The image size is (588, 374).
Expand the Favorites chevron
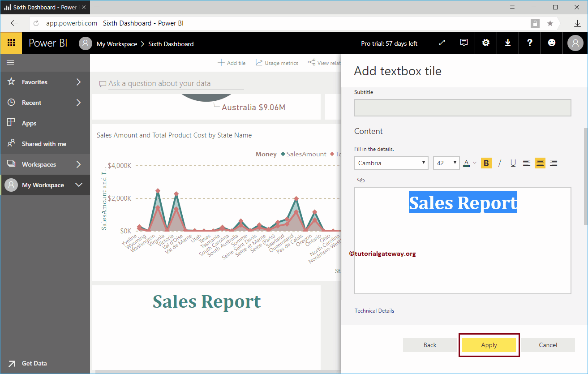click(79, 82)
